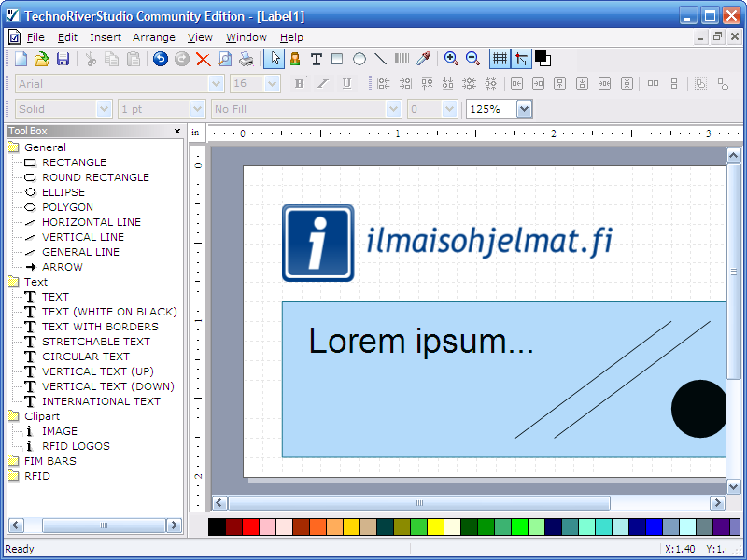
Task: Select INTERNATIONAL TEXT in Tool Box
Action: pos(101,401)
